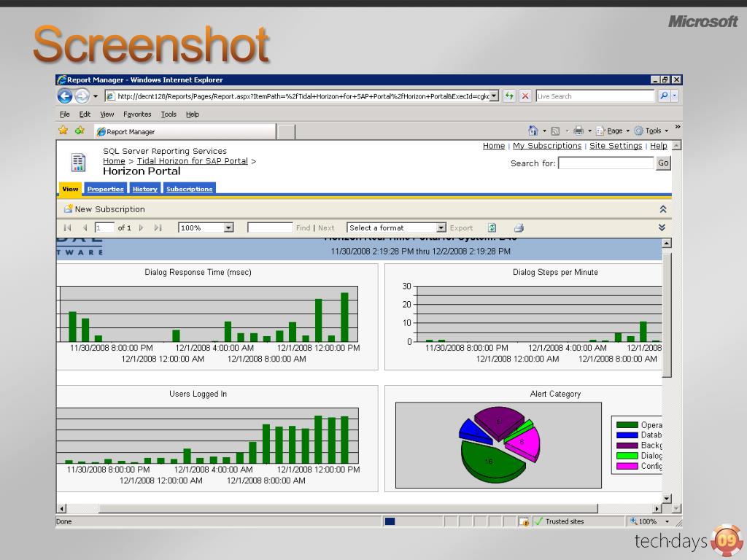Click the Reporting Services report document icon
Image resolution: width=747 pixels, height=560 pixels.
point(78,163)
